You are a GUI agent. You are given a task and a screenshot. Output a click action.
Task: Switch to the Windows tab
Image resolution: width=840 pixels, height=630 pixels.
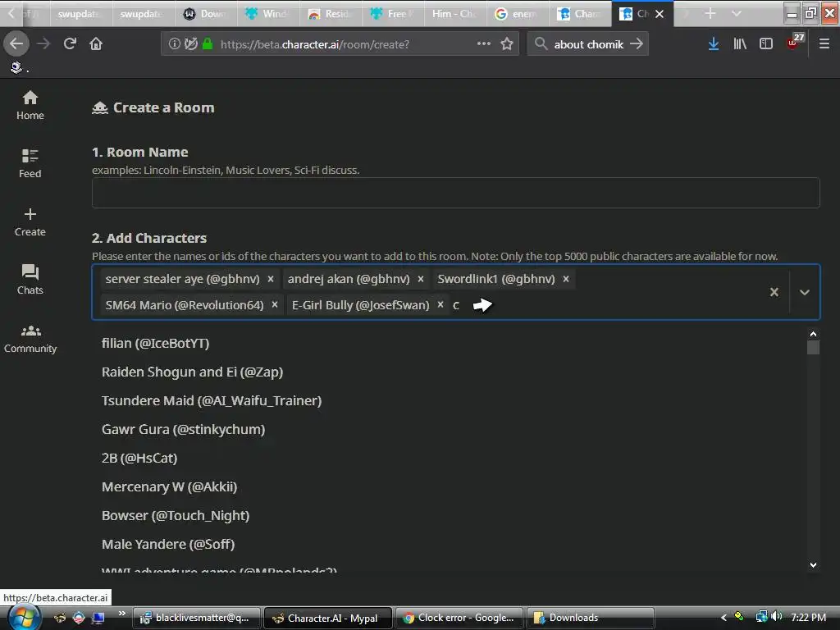[267, 14]
